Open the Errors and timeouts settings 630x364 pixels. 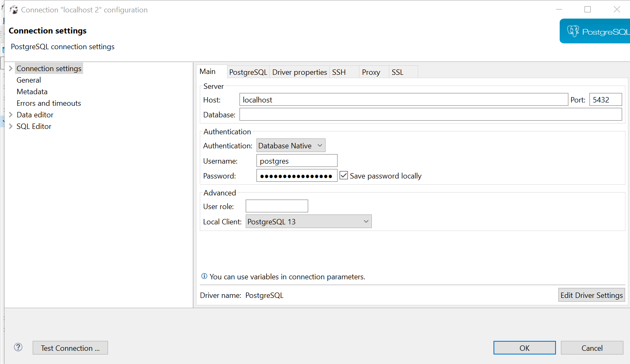[48, 103]
